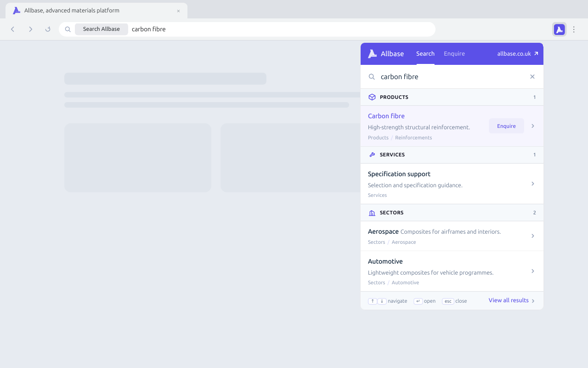Open the allbase.co.uk link
588x368 pixels.
pos(514,54)
